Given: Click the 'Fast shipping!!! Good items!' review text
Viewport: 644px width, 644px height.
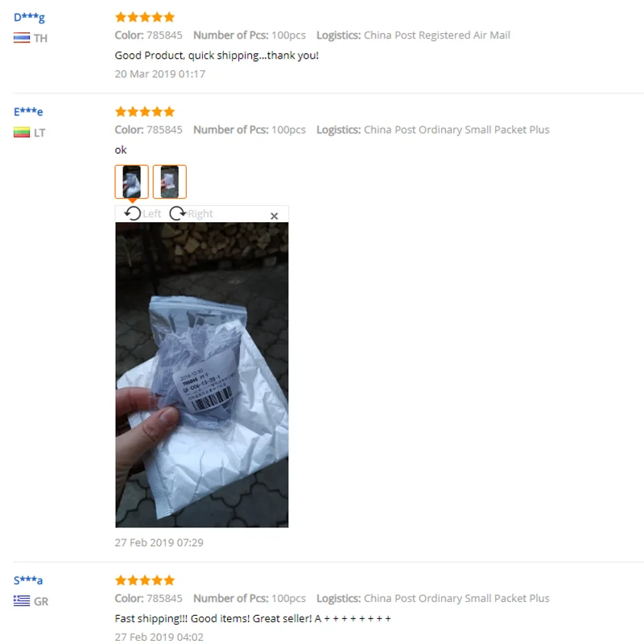Looking at the screenshot, I should coord(253,618).
